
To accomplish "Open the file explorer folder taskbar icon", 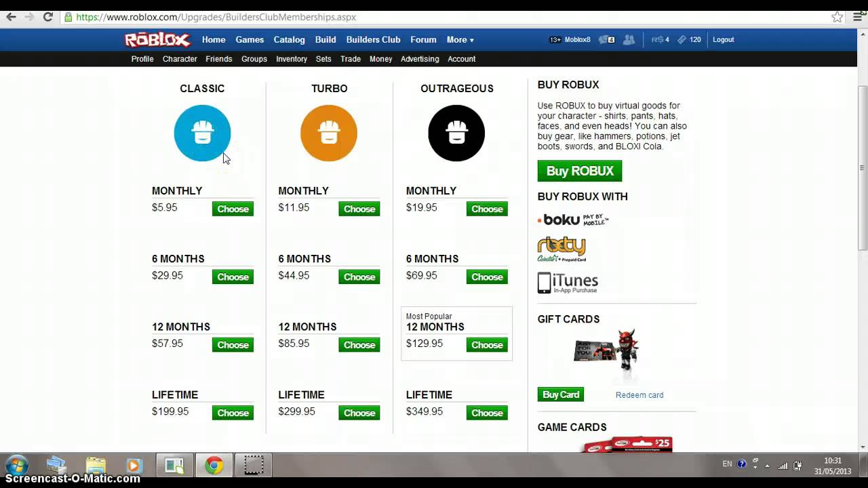I will 96,466.
